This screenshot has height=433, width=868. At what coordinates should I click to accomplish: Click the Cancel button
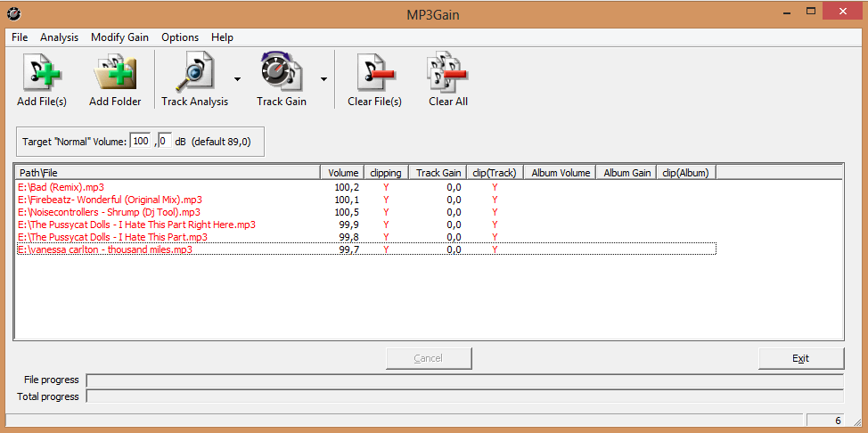[x=429, y=358]
